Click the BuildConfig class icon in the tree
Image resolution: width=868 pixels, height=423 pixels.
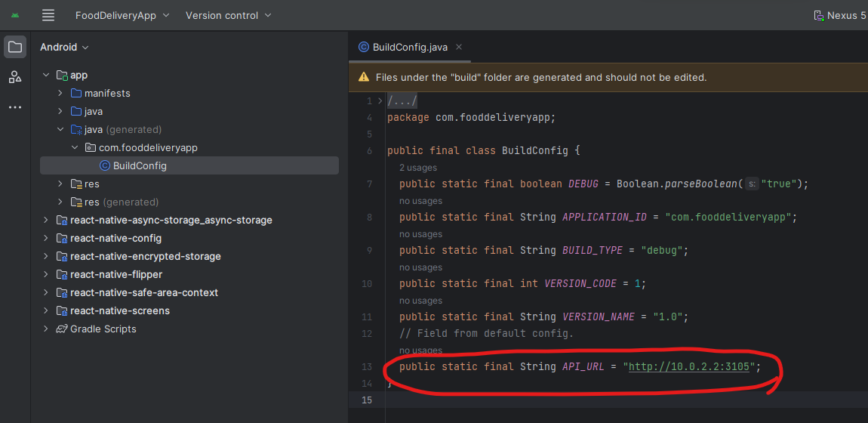(x=105, y=165)
